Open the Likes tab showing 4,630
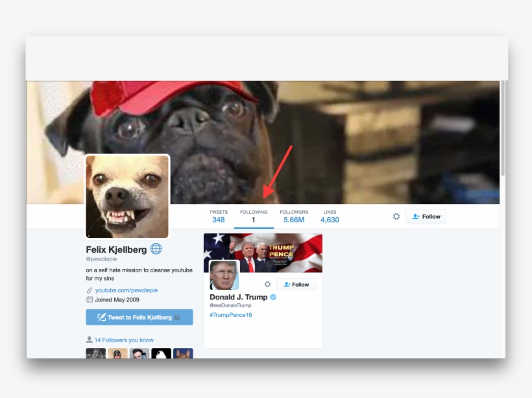This screenshot has height=398, width=532. [x=330, y=217]
